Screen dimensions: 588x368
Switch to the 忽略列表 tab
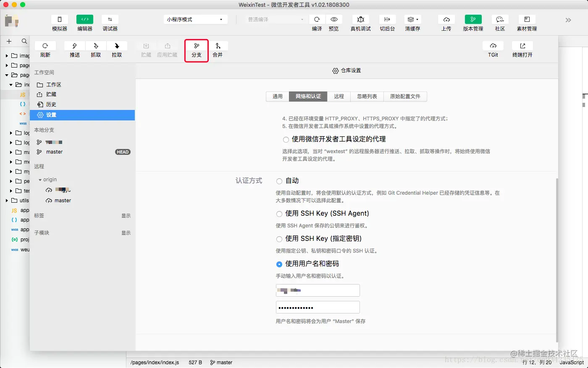click(x=367, y=97)
